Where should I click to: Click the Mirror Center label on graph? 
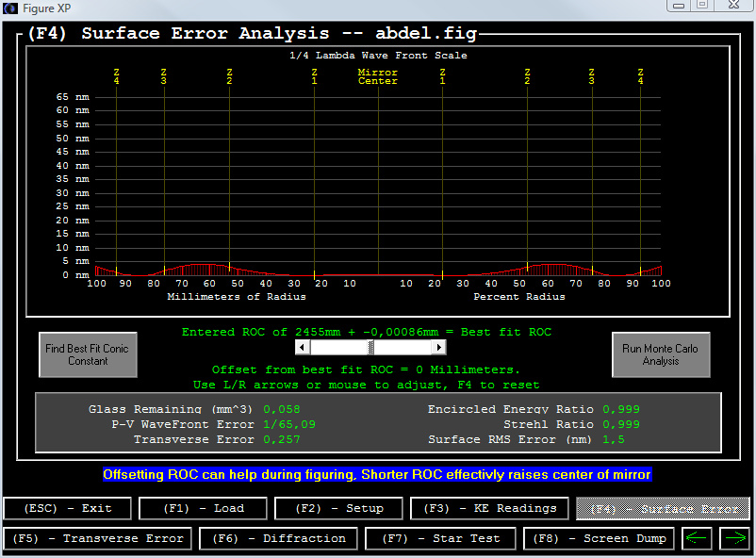tap(377, 76)
